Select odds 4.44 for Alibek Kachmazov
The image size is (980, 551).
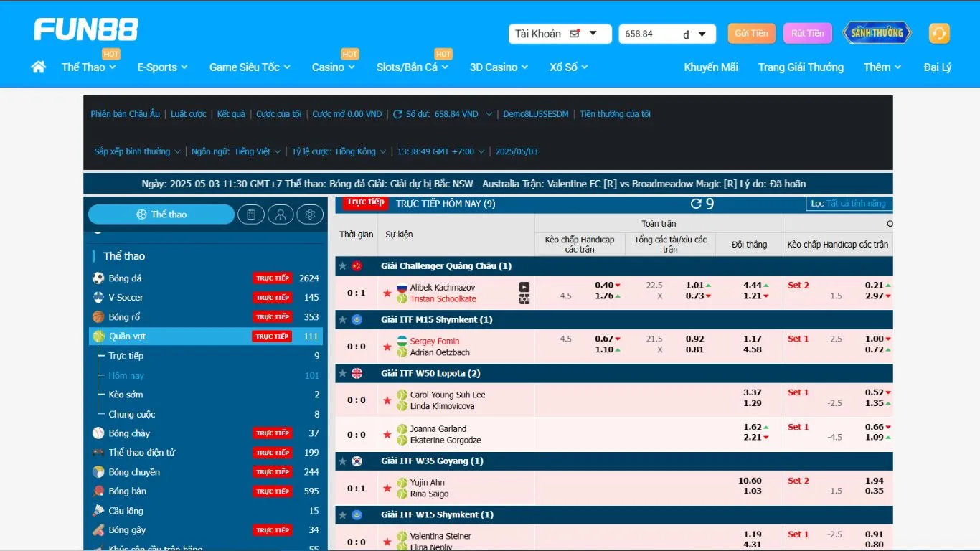(x=753, y=285)
